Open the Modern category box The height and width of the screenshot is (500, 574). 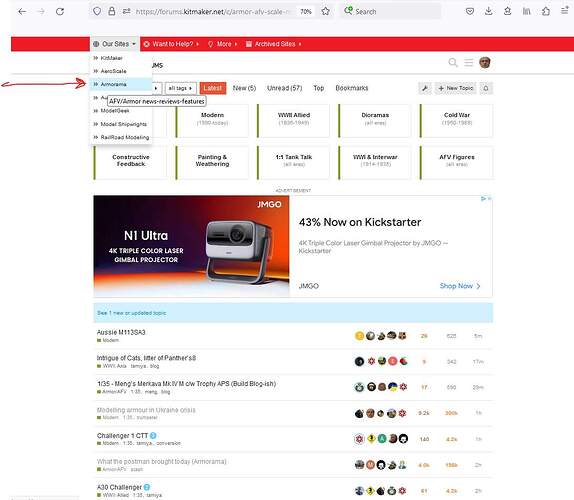tap(212, 121)
